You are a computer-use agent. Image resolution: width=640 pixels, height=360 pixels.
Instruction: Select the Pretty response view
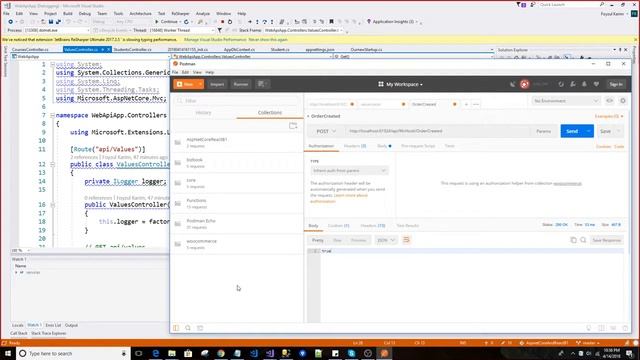[318, 240]
